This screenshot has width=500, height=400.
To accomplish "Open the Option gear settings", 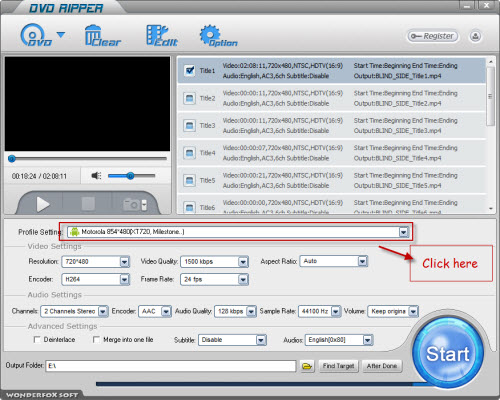I will [218, 35].
